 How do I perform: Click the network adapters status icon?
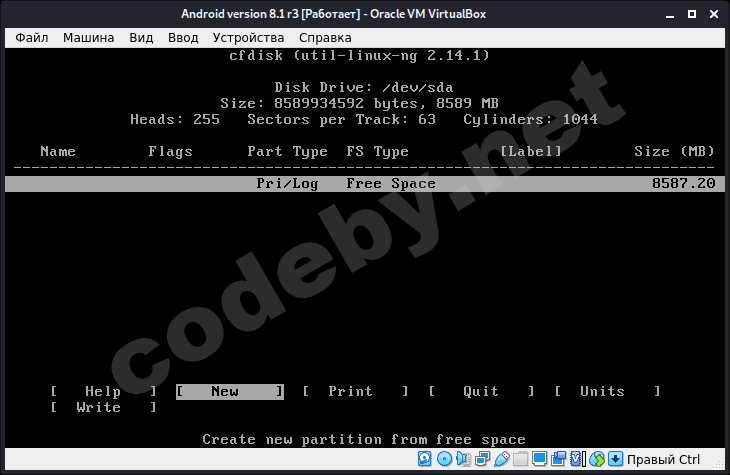[482, 459]
